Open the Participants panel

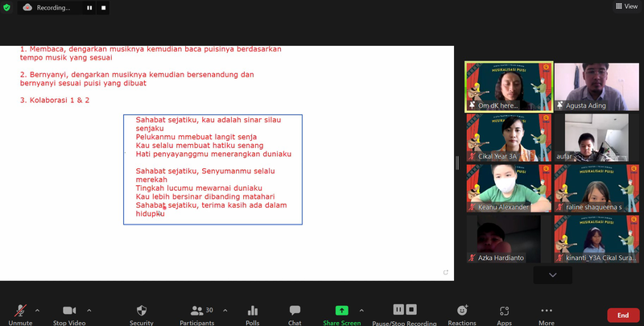198,312
